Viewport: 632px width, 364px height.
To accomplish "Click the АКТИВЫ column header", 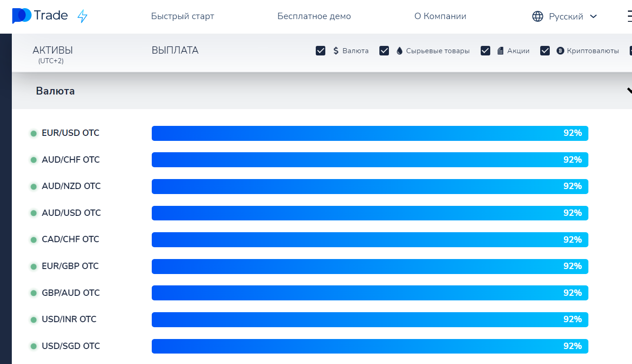I will tap(53, 50).
